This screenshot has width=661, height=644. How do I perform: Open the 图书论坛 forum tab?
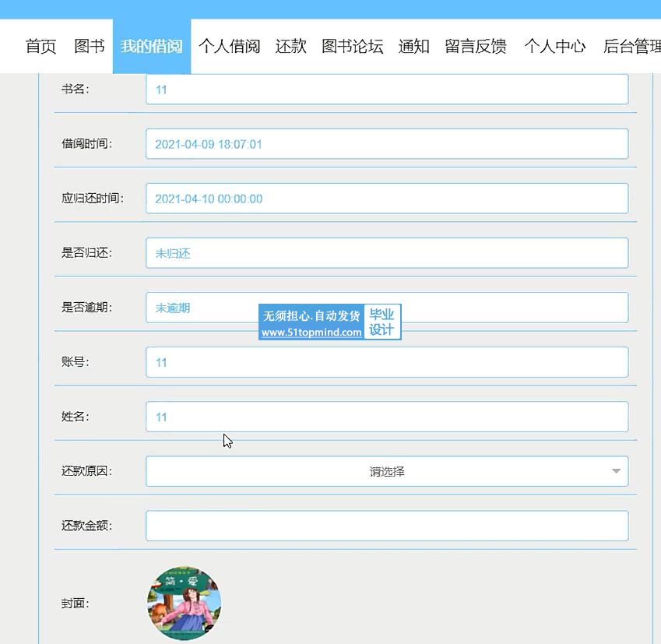tap(353, 46)
